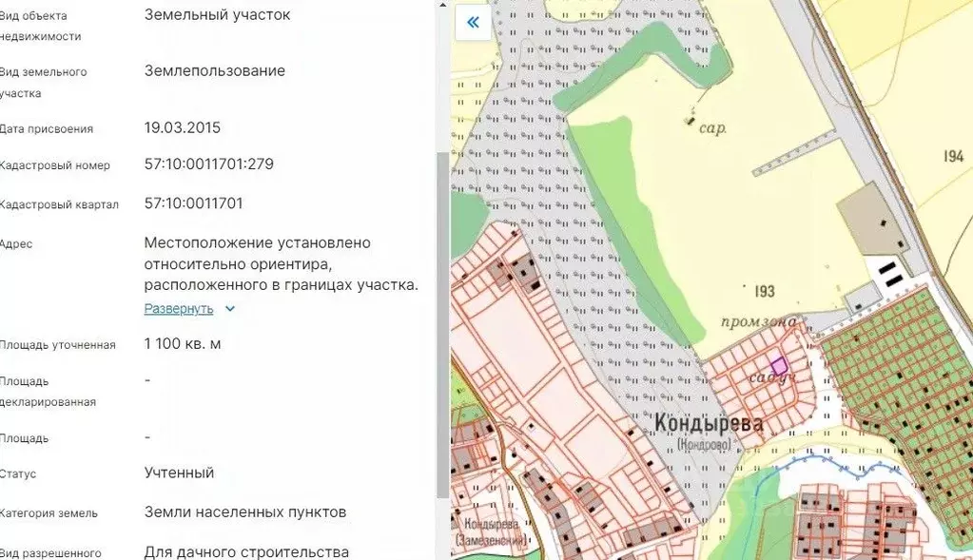Open the Развернуть link under the address
The height and width of the screenshot is (560, 973).
pyautogui.click(x=179, y=309)
